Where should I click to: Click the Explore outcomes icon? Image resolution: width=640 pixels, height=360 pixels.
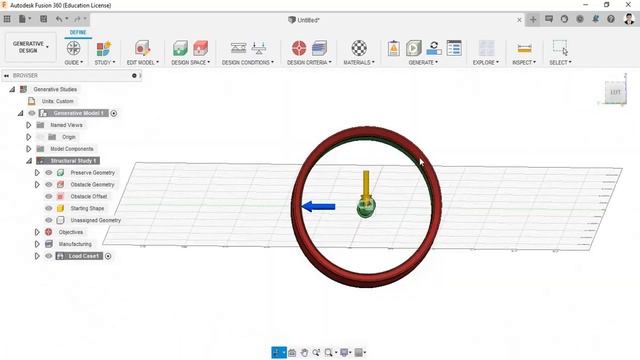click(x=487, y=48)
